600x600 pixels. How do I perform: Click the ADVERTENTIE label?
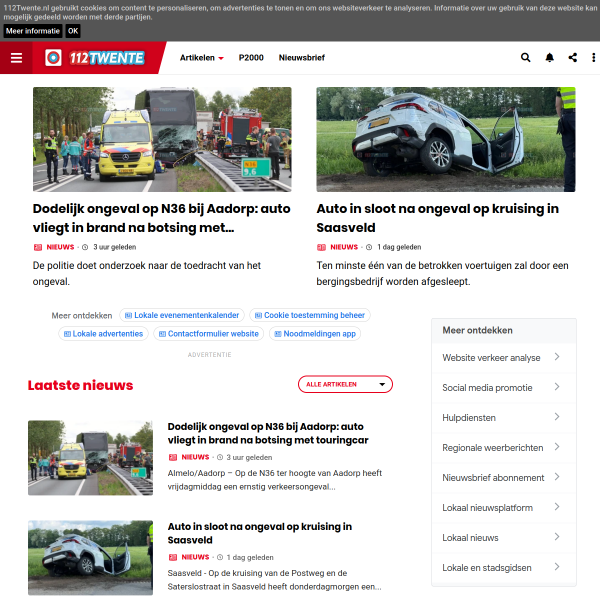click(210, 355)
